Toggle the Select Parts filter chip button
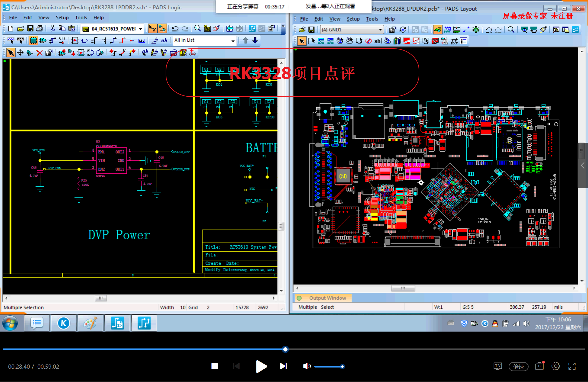 pyautogui.click(x=33, y=40)
